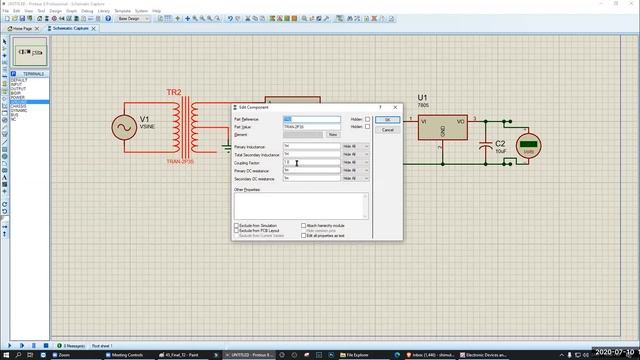Open the Library menu
Viewport: 640px width, 360px height.
103,11
